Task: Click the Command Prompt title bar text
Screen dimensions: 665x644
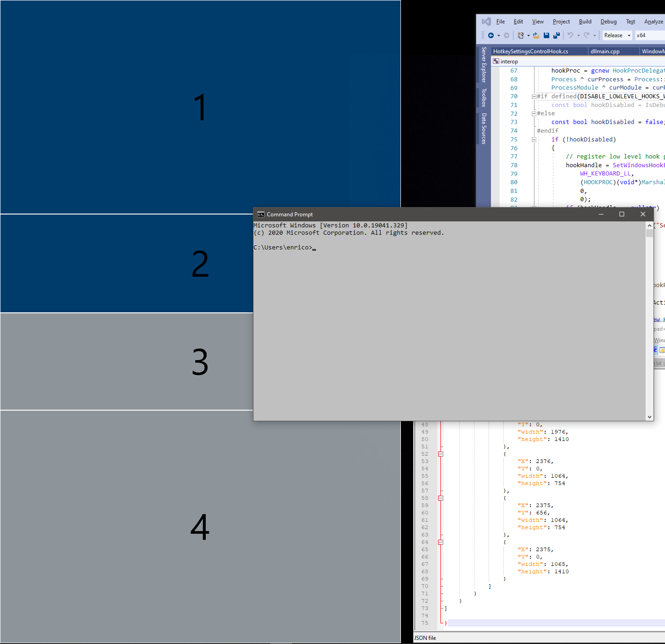Action: [x=290, y=215]
